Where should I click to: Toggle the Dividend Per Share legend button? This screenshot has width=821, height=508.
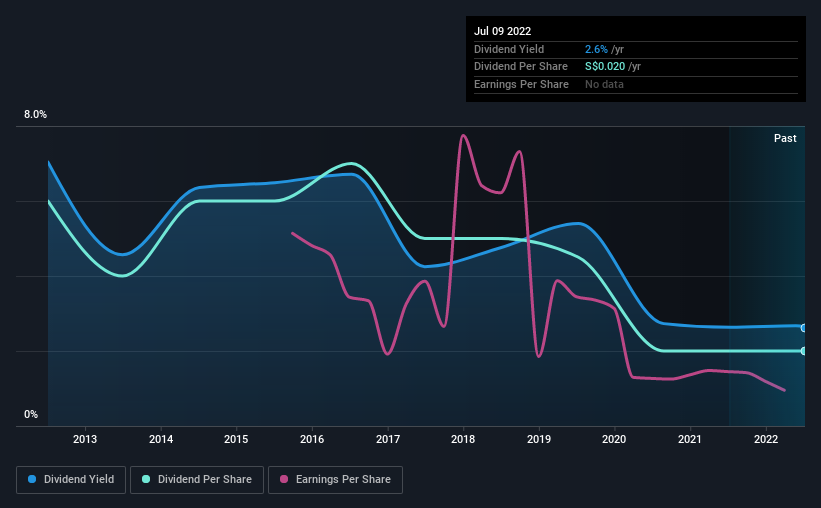pos(197,479)
